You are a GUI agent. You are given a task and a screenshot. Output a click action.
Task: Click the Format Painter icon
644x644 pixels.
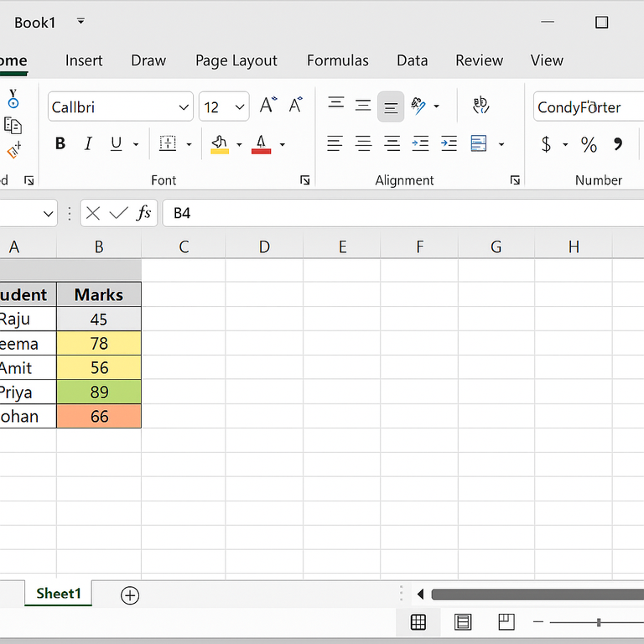(14, 150)
